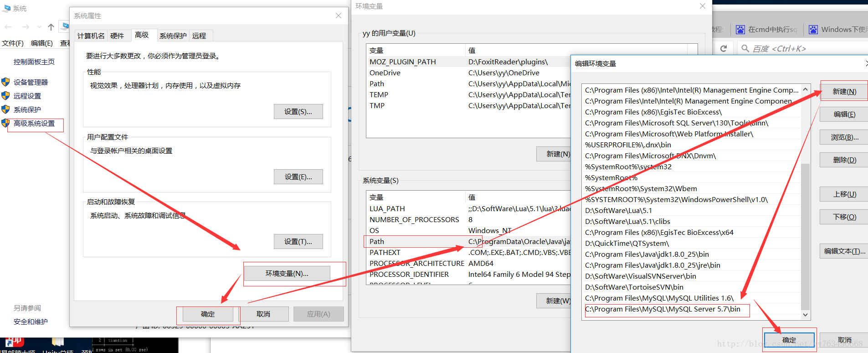Click 浏览(B)... button
This screenshot has height=353, width=868.
(x=844, y=137)
